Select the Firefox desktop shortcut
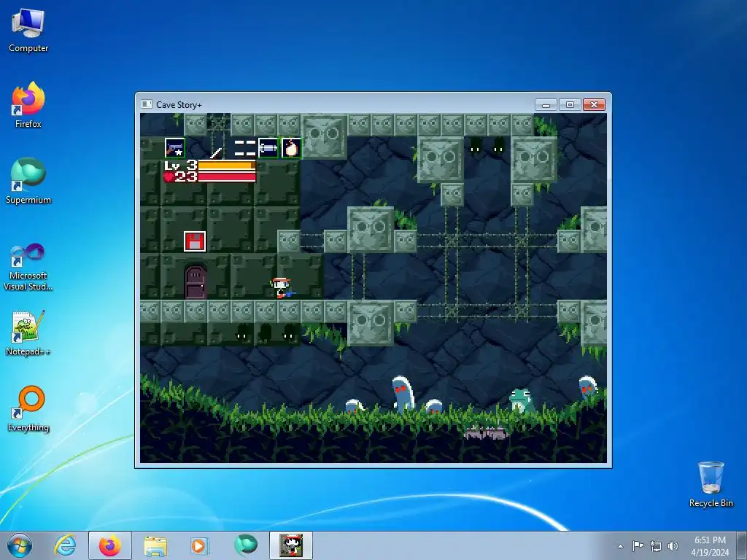Screen dimensions: 747x560 click(28, 105)
